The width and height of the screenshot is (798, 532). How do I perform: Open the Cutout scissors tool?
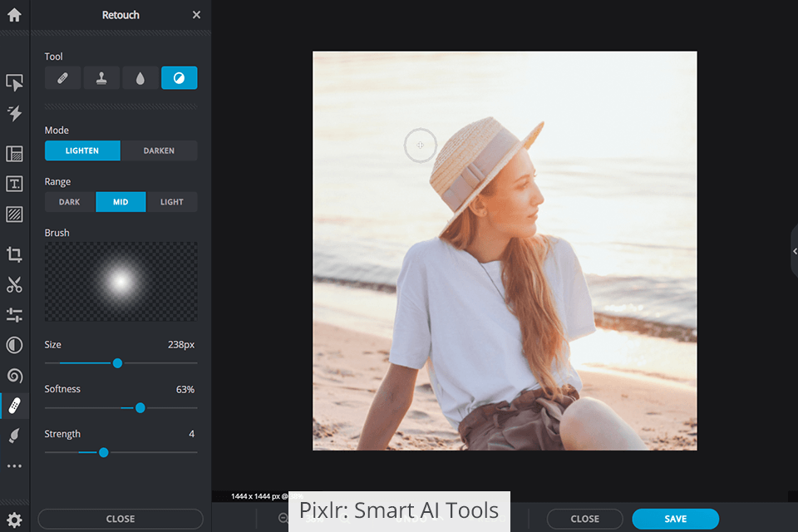[14, 284]
